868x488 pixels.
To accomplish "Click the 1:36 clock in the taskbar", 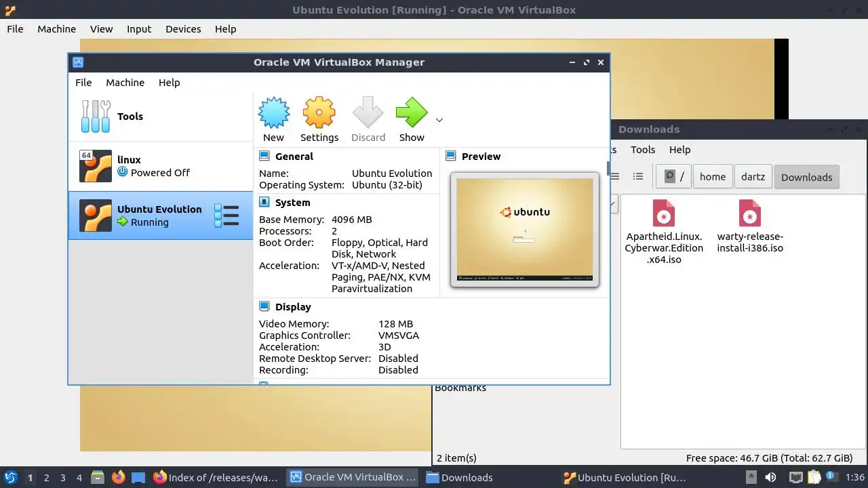I will coord(855,478).
